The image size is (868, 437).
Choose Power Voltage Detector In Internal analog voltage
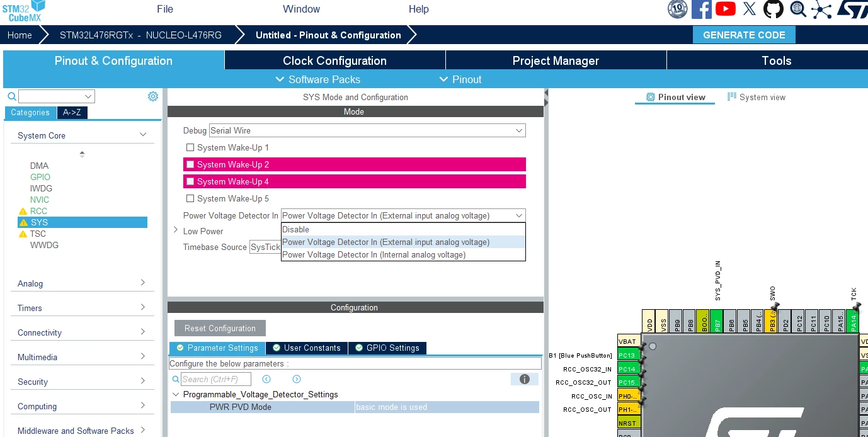[403, 254]
